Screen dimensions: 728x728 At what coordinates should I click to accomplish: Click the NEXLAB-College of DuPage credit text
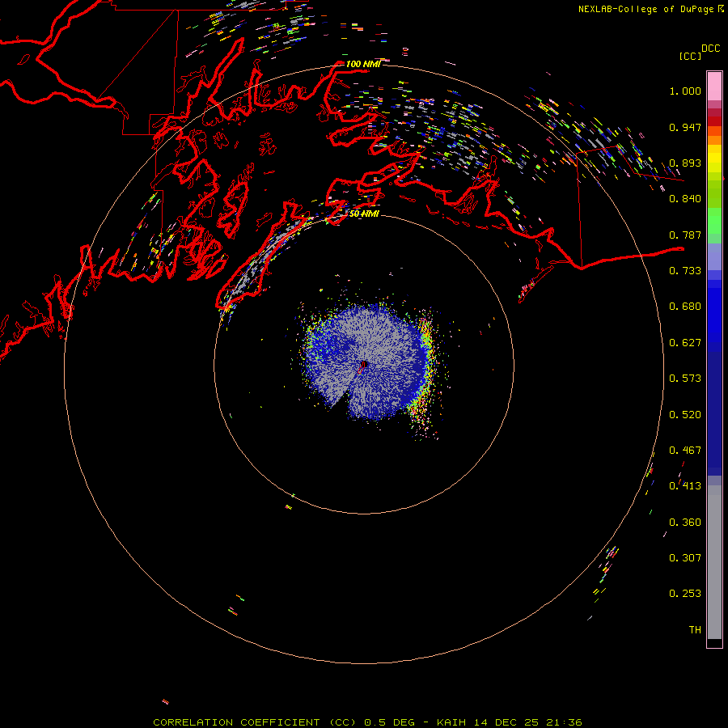651,9
